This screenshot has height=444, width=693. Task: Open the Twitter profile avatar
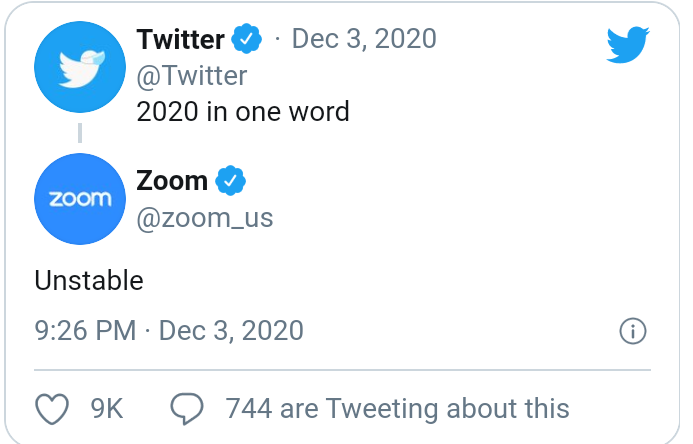click(x=79, y=66)
